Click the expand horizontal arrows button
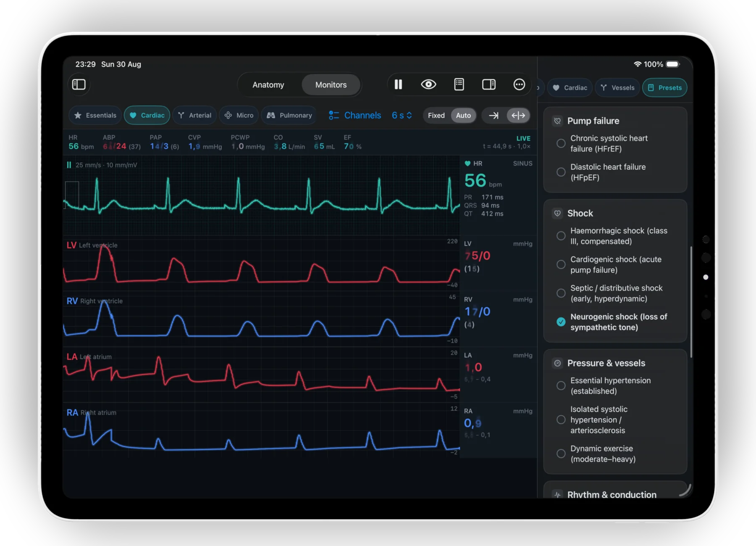 pyautogui.click(x=518, y=115)
